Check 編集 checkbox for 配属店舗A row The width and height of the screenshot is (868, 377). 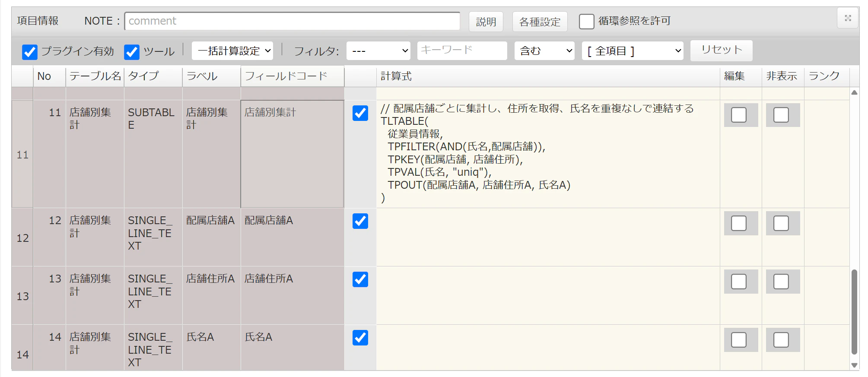point(739,223)
